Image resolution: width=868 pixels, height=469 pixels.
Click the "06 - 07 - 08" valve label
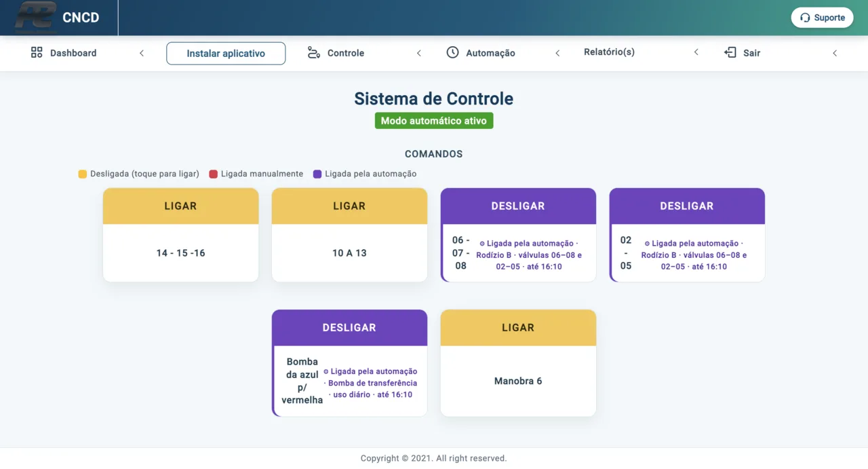[461, 253]
